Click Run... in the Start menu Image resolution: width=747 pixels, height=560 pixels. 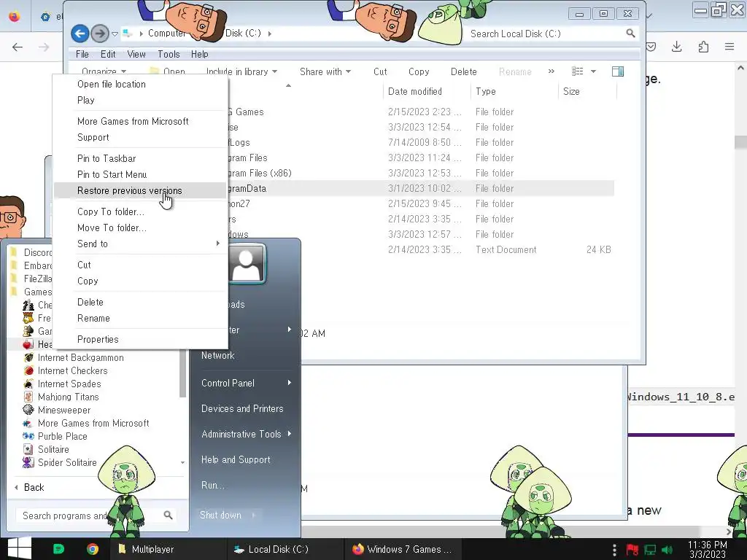212,485
